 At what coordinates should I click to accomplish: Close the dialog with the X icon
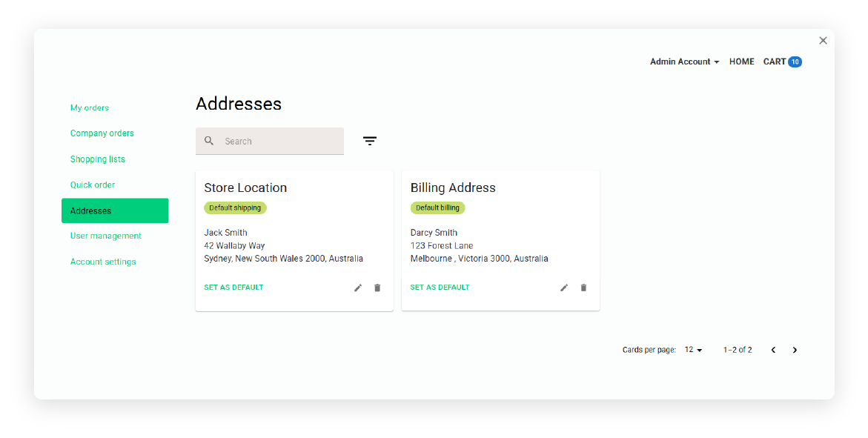click(824, 41)
